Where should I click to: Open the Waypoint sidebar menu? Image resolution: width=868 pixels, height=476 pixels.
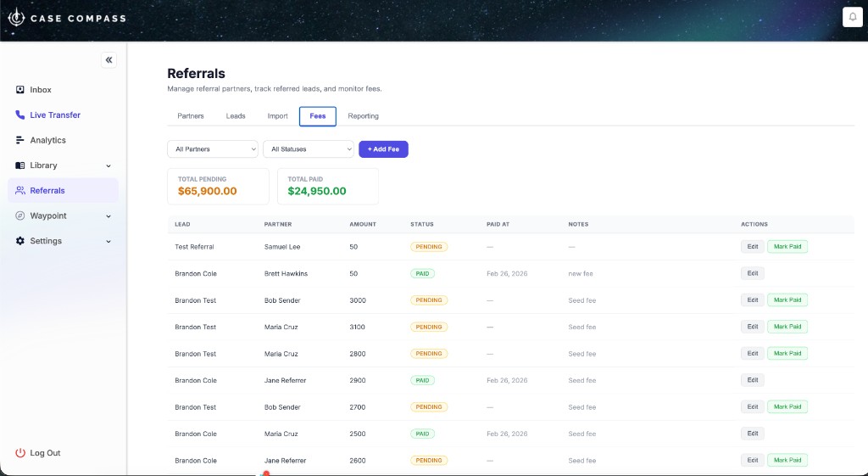63,216
